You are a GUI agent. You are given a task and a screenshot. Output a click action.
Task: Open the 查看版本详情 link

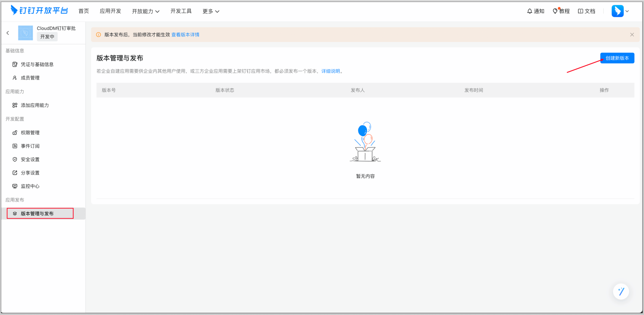click(185, 35)
